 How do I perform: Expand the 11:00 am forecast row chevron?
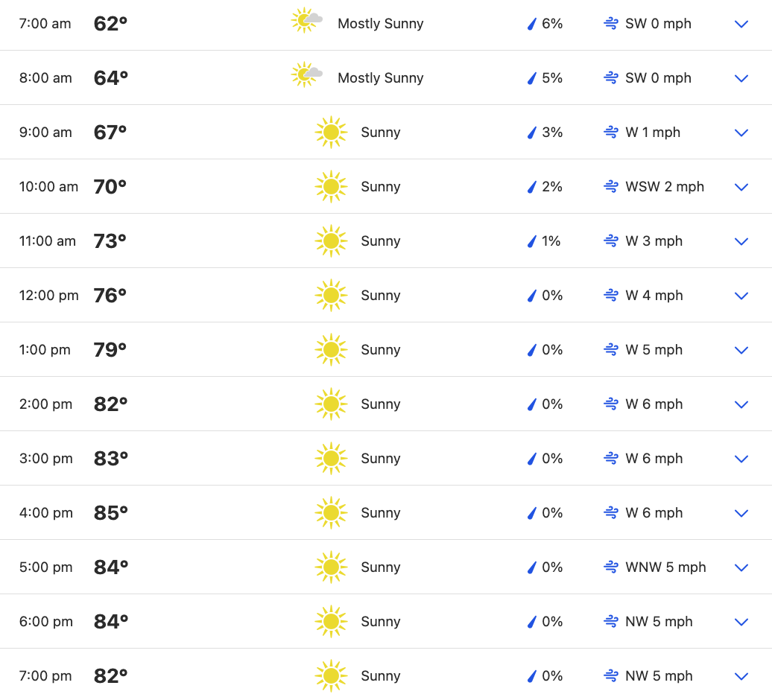point(741,241)
